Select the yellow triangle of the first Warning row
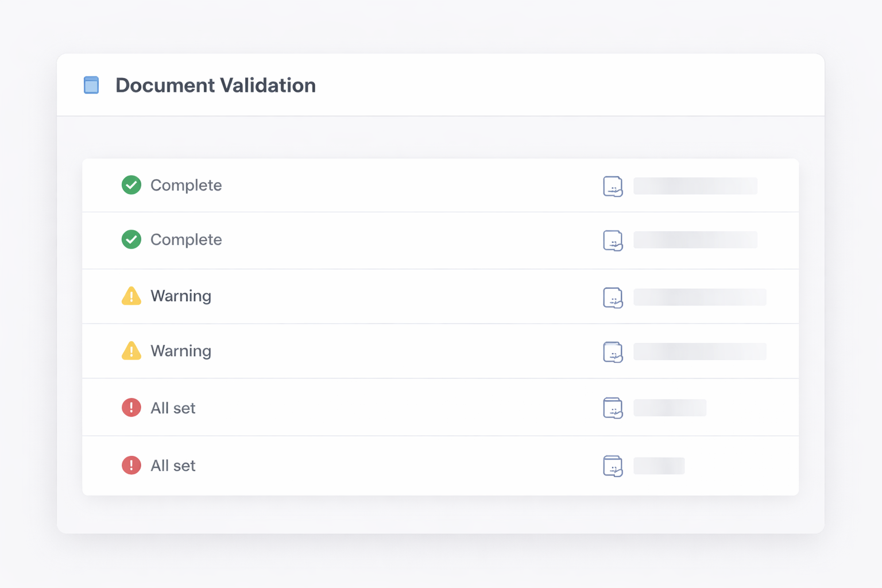 coord(131,296)
